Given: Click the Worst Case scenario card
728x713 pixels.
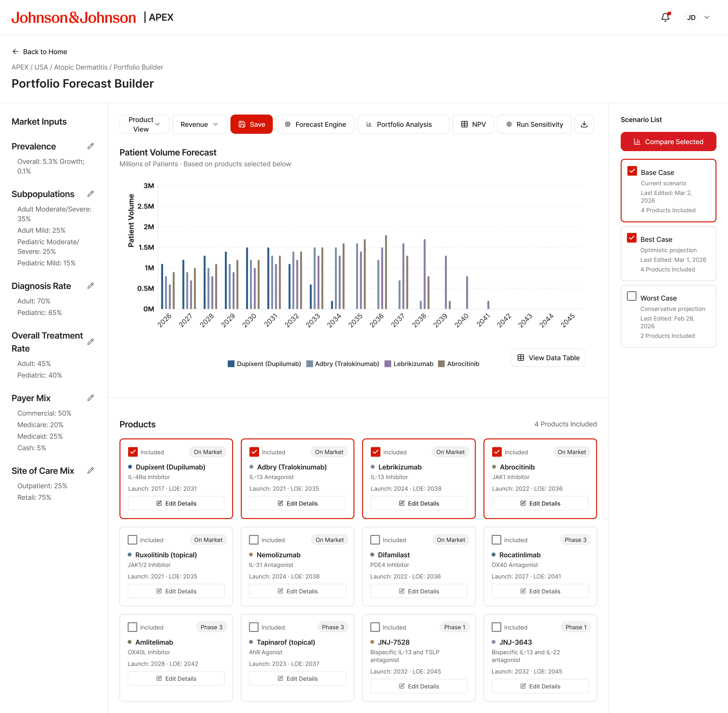Looking at the screenshot, I should pos(668,316).
